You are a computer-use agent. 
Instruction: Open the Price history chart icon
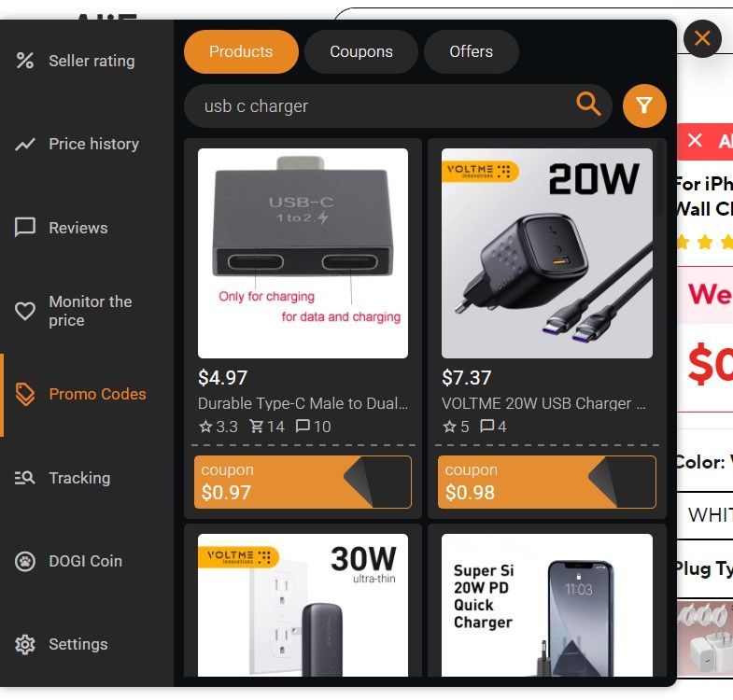click(x=25, y=144)
